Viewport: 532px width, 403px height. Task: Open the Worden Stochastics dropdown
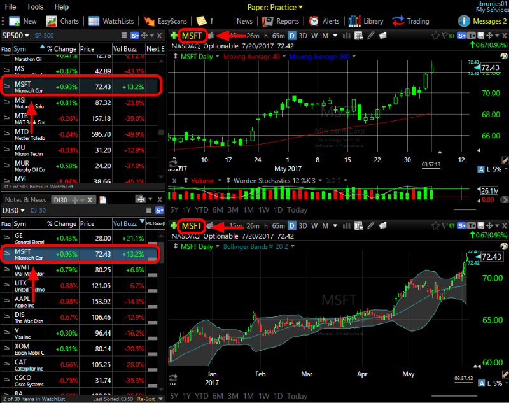320,180
